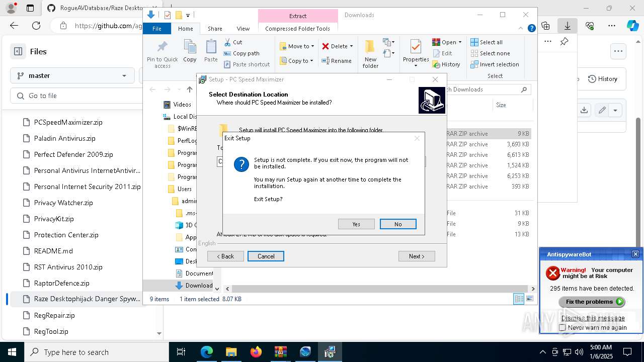
Task: Open the Delete dropdown arrow
Action: click(351, 46)
